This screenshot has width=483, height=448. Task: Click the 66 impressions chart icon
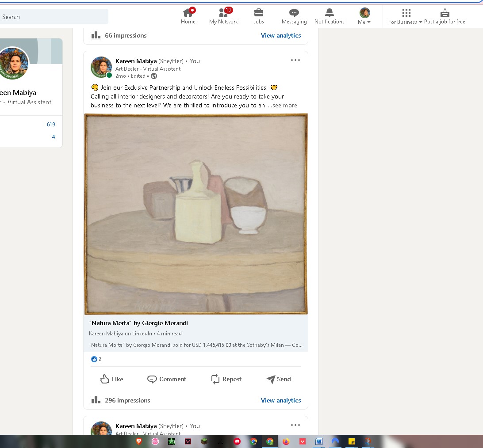(x=96, y=35)
